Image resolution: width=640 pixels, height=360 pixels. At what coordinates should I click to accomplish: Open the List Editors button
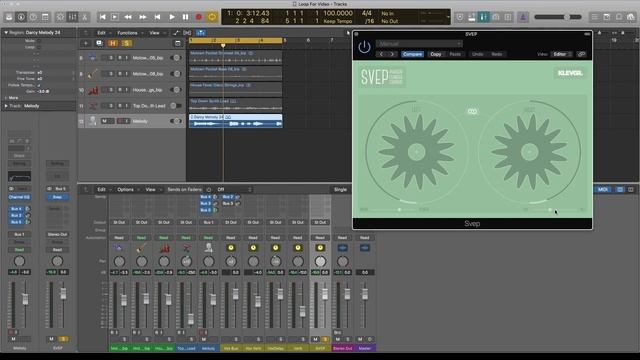pos(595,17)
